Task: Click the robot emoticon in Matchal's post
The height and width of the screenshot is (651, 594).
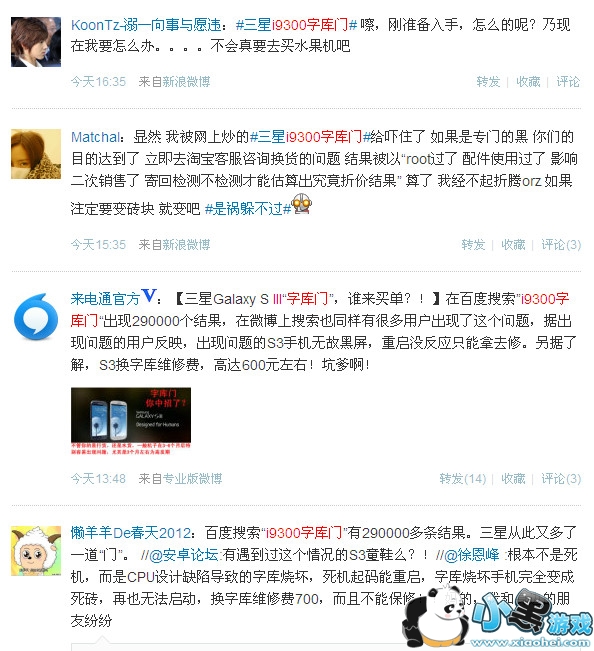Action: pos(302,204)
